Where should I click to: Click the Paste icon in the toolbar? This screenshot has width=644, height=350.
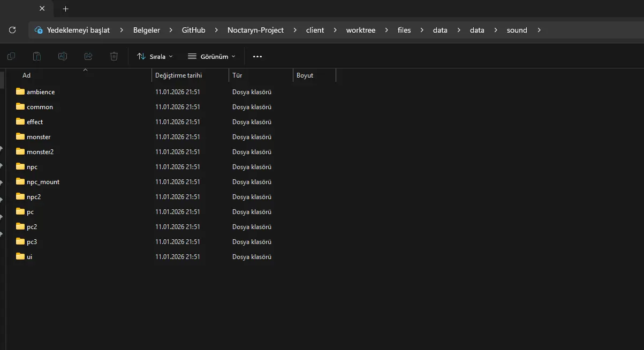click(37, 56)
